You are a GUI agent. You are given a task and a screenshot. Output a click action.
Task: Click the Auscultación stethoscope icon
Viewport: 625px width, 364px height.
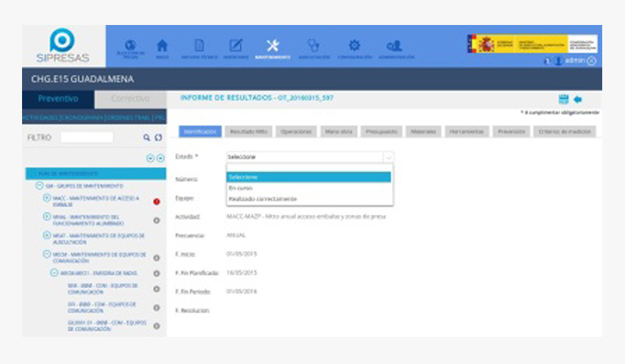pos(313,46)
